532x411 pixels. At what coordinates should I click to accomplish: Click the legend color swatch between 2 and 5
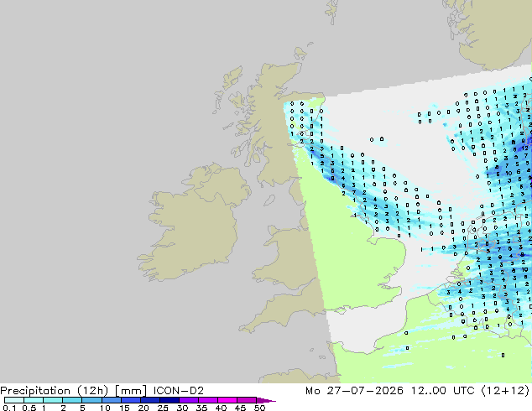tap(73, 400)
